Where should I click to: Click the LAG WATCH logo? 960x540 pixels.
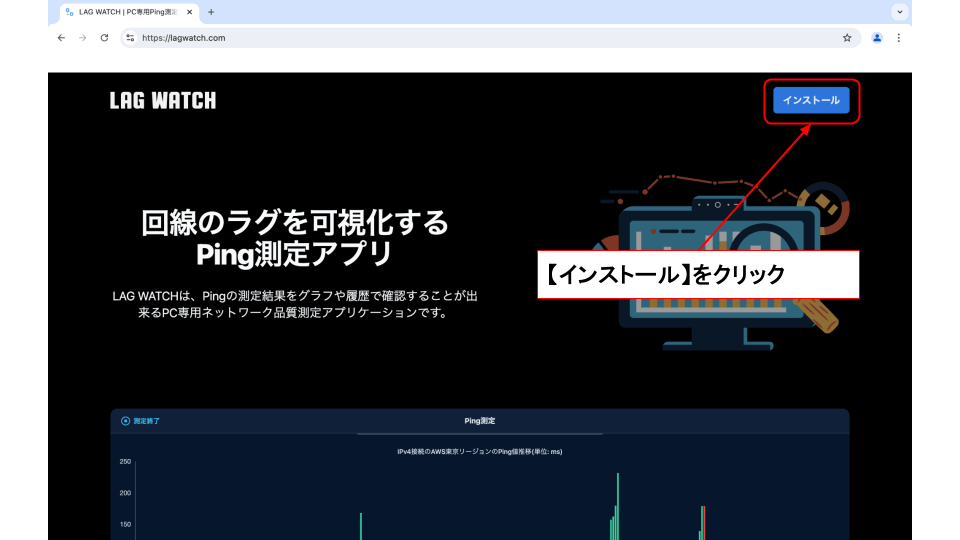tap(163, 100)
